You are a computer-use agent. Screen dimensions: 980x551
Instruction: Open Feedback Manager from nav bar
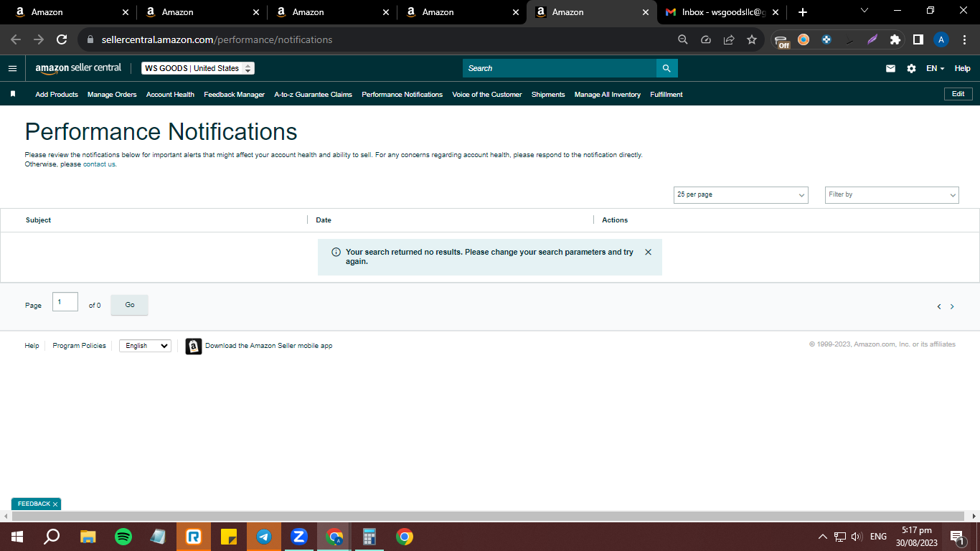click(x=234, y=94)
